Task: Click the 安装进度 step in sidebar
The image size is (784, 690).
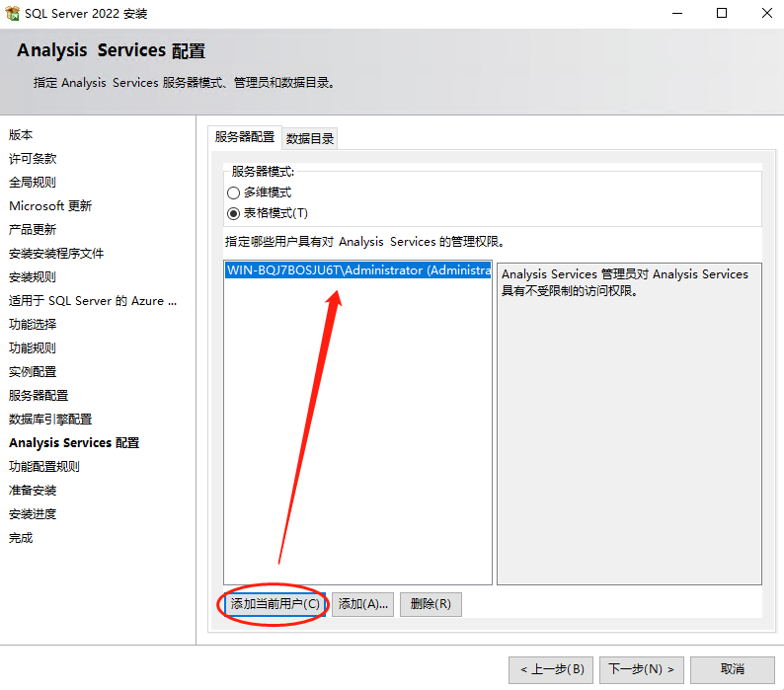Action: coord(33,514)
